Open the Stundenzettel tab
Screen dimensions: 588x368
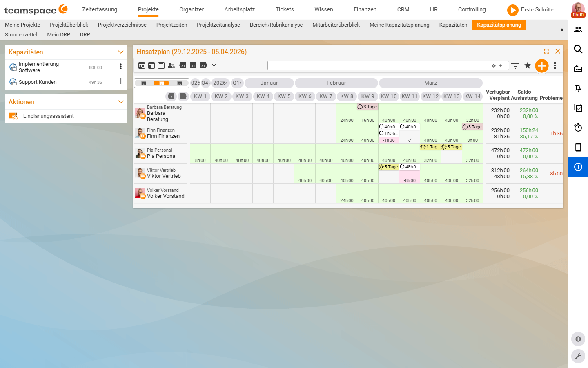pyautogui.click(x=21, y=35)
